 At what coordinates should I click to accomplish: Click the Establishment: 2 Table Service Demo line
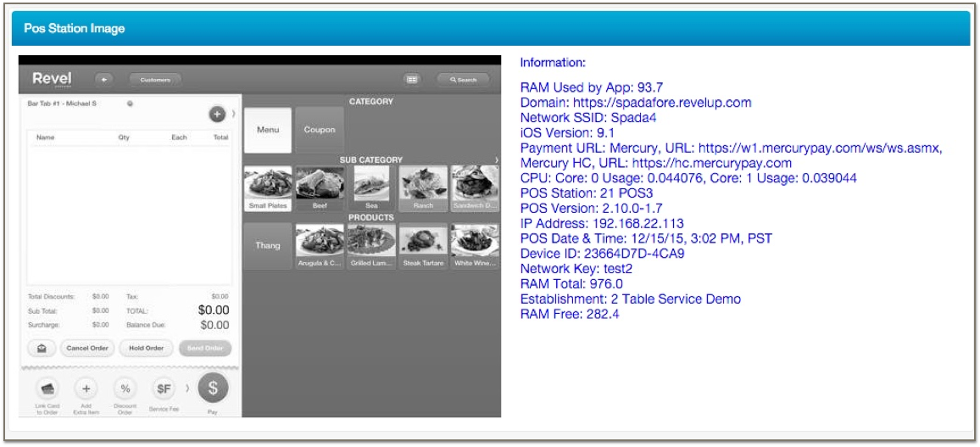coord(630,299)
